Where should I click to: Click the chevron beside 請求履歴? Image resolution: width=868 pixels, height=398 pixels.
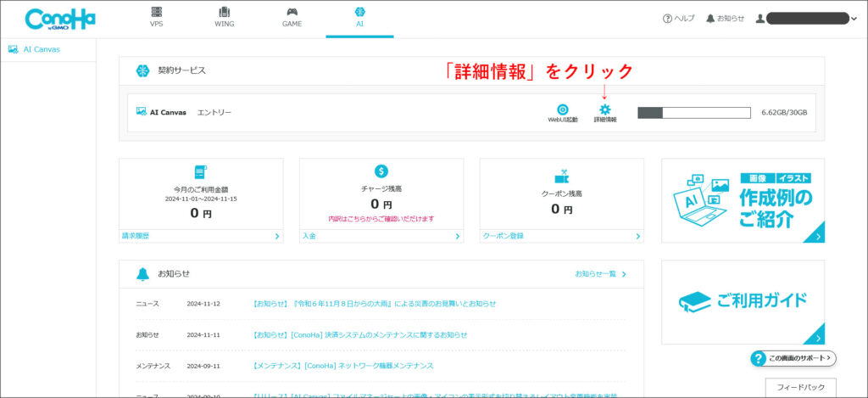click(277, 236)
